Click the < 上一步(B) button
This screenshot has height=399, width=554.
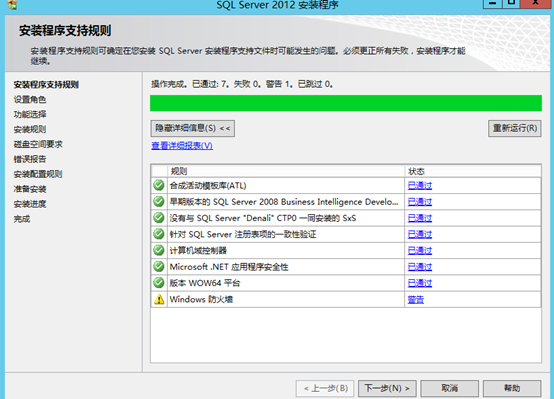pos(325,388)
